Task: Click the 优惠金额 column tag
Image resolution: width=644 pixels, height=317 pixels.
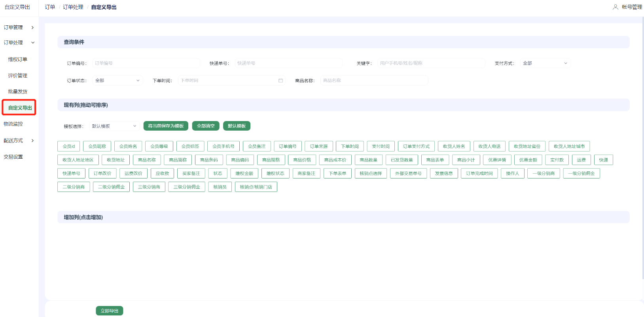Action: 528,160
